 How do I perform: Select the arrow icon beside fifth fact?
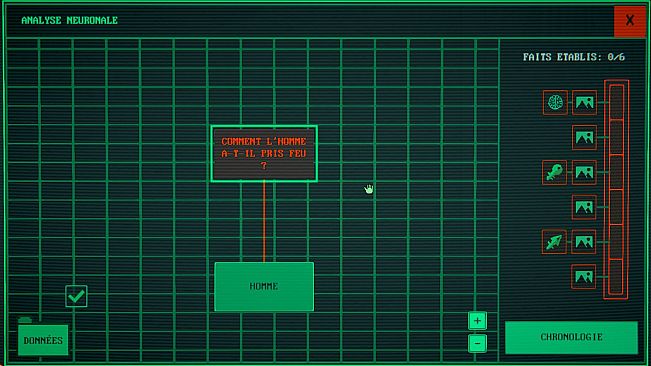554,242
